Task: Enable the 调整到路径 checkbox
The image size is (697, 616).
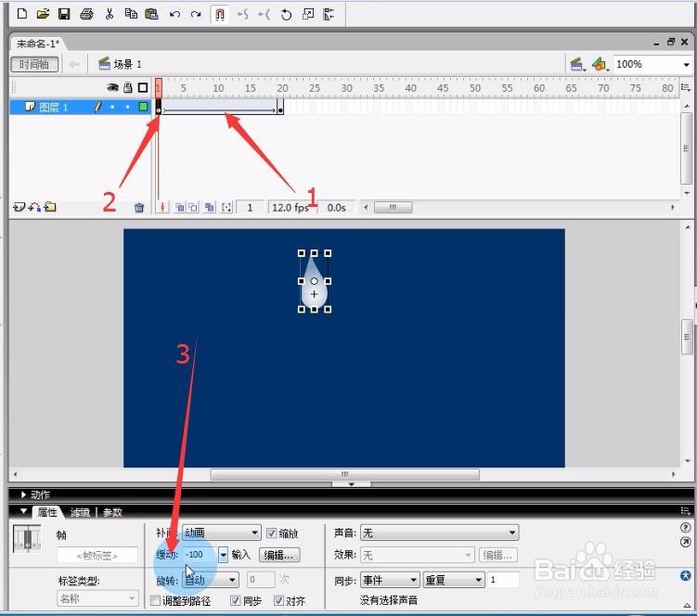Action: pyautogui.click(x=155, y=601)
